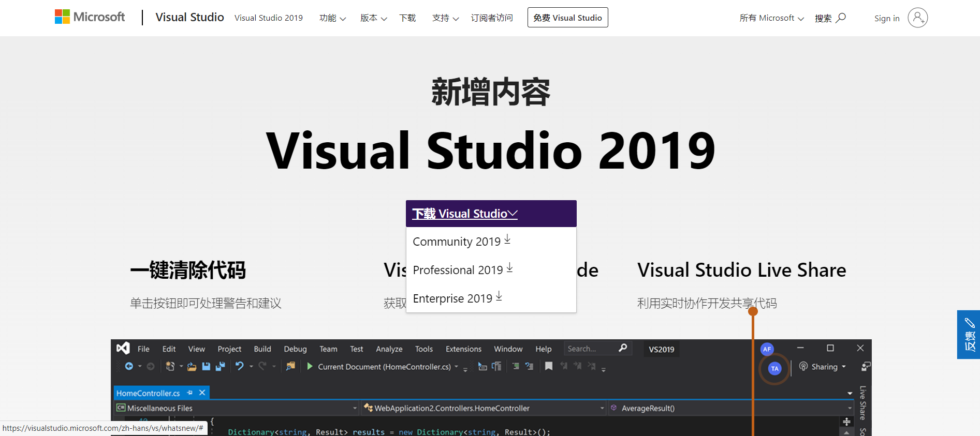
Task: Click the Next Bookmark toolbar icon
Action: pyautogui.click(x=577, y=366)
